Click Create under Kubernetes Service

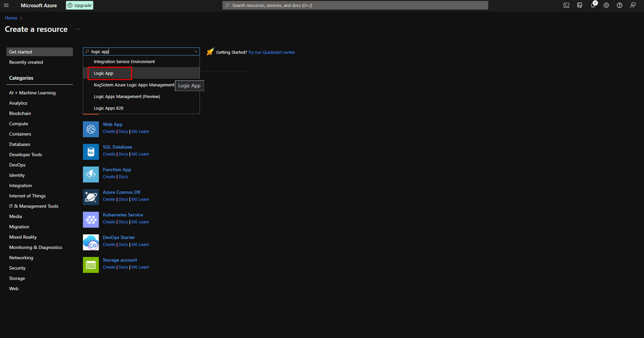(109, 222)
